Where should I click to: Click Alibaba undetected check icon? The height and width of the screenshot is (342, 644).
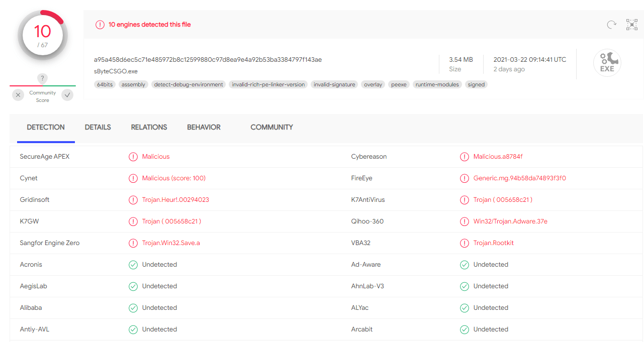point(133,308)
